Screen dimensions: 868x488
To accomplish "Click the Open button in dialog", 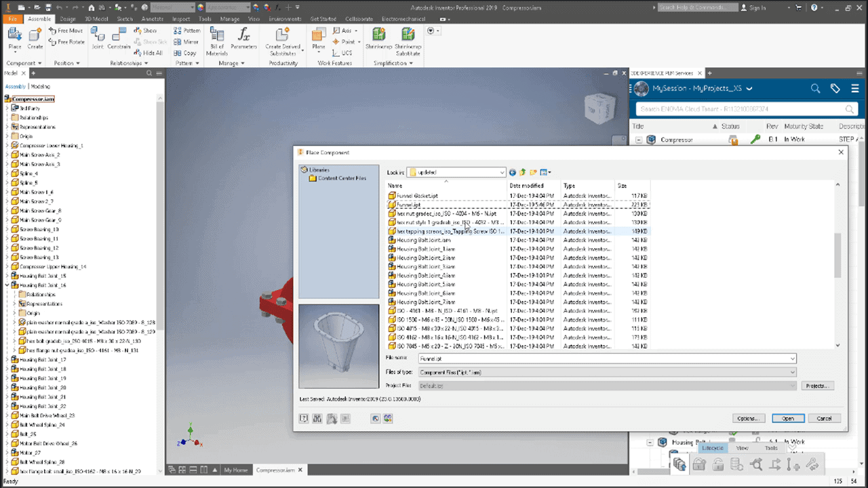I will (788, 418).
